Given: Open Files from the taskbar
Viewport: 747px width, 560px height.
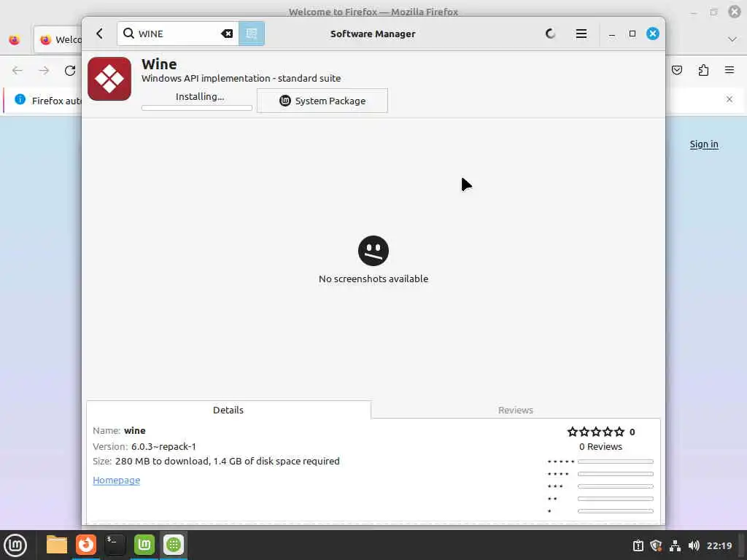Looking at the screenshot, I should (x=57, y=545).
